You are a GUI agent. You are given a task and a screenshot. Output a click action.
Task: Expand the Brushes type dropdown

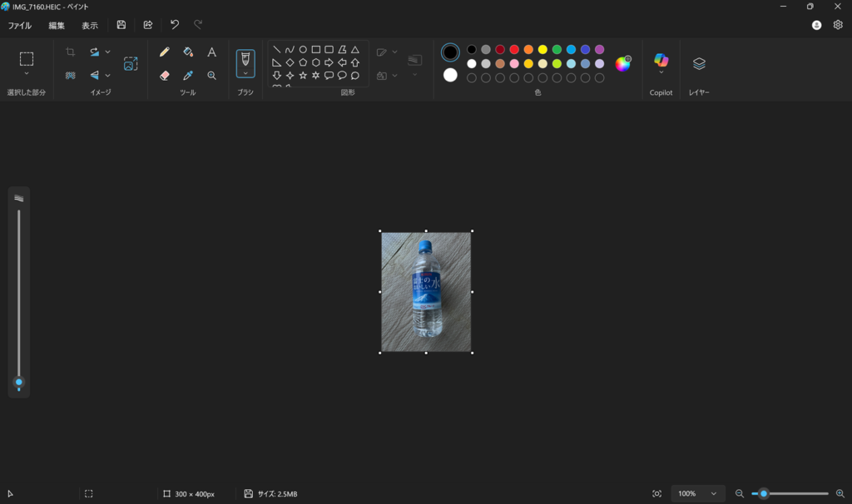pos(245,73)
